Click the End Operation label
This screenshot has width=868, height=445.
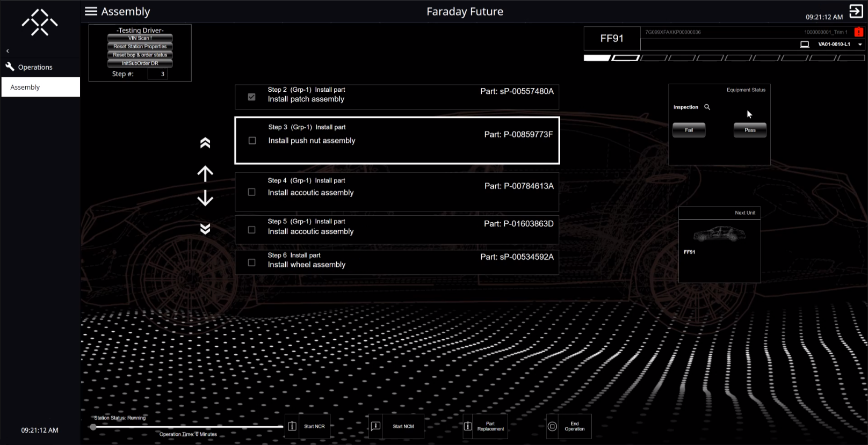pyautogui.click(x=575, y=426)
